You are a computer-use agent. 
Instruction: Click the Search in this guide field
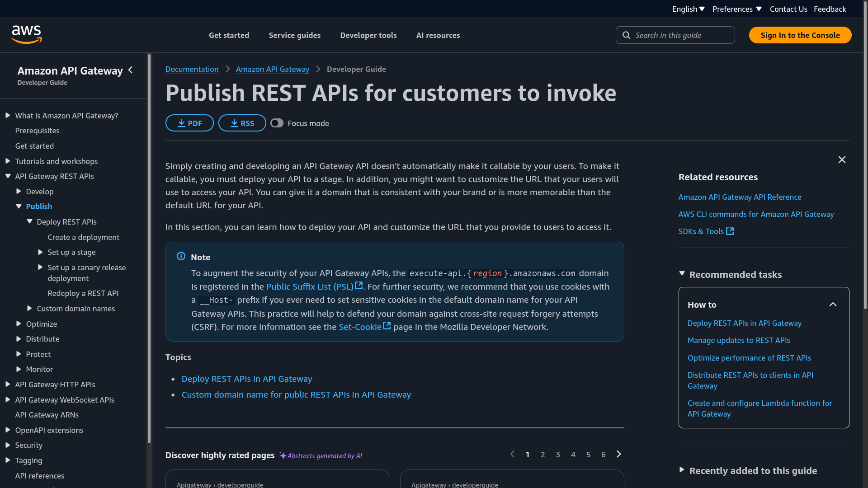[x=675, y=35]
